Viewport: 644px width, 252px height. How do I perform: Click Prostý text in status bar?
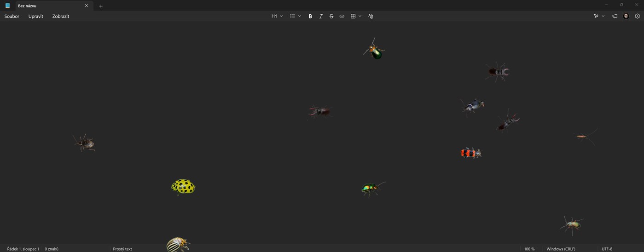122,249
